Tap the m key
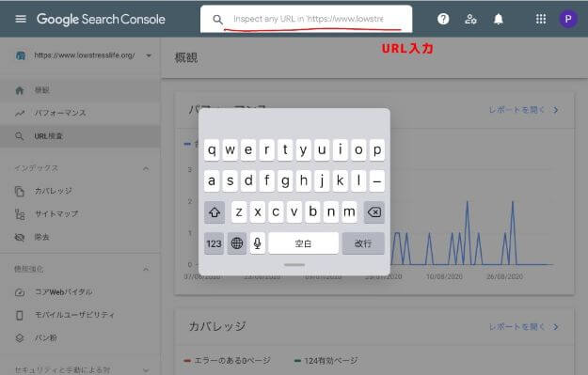The image size is (588, 375). pyautogui.click(x=349, y=212)
